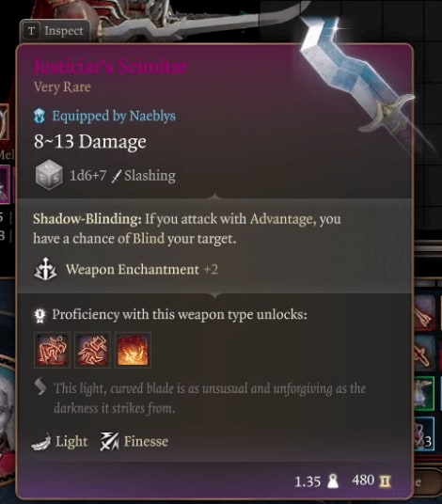Click the lore description scroll icon

[40, 387]
